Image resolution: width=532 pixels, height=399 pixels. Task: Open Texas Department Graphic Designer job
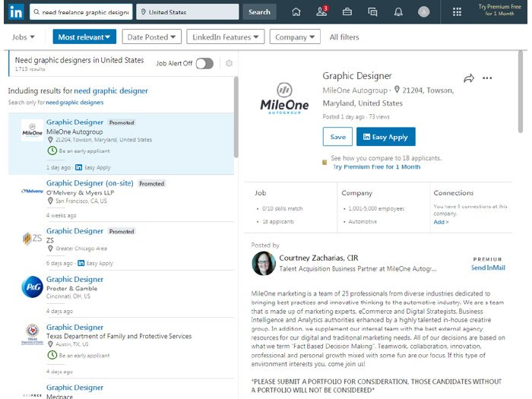click(74, 328)
